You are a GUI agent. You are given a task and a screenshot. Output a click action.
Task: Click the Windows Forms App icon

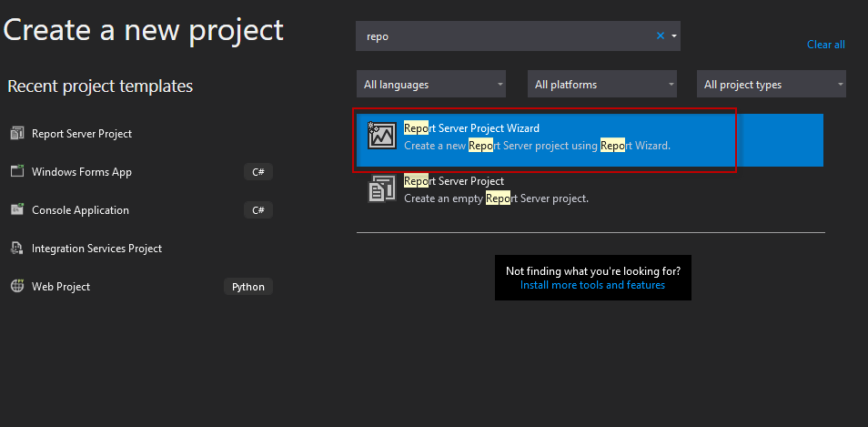click(x=16, y=171)
